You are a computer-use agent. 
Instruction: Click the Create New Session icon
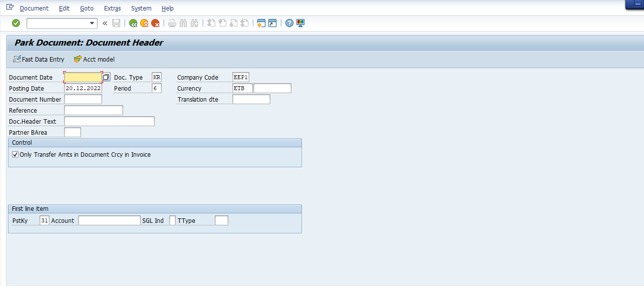(x=261, y=23)
